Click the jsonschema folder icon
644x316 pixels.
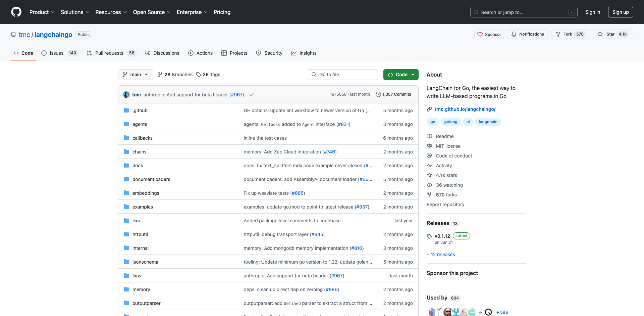pos(126,262)
